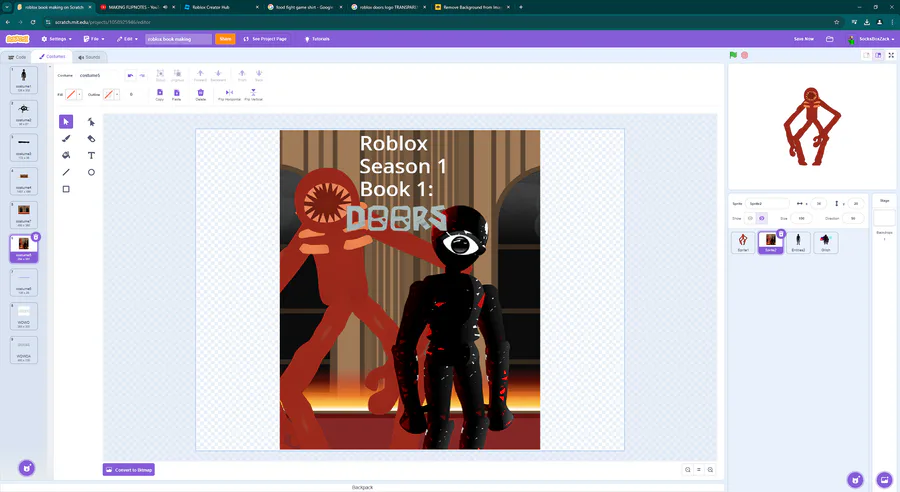Toggle full screen stage mode
The image size is (900, 492).
click(891, 55)
